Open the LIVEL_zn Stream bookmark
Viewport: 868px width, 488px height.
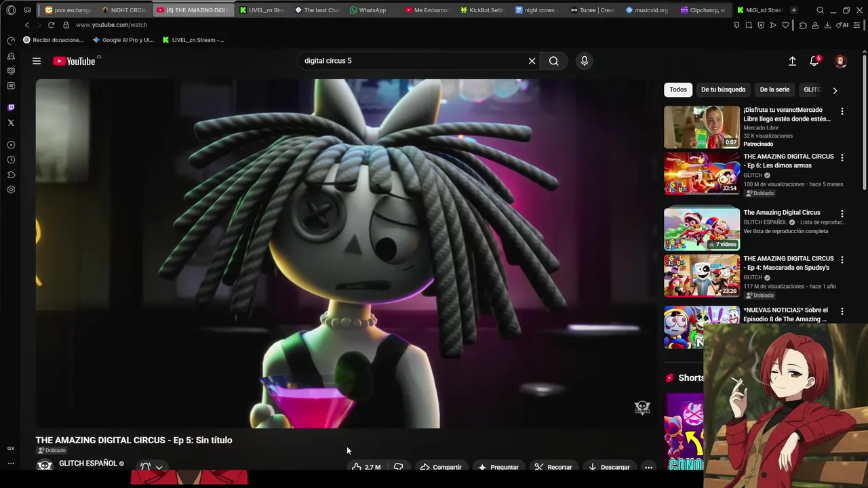[193, 40]
